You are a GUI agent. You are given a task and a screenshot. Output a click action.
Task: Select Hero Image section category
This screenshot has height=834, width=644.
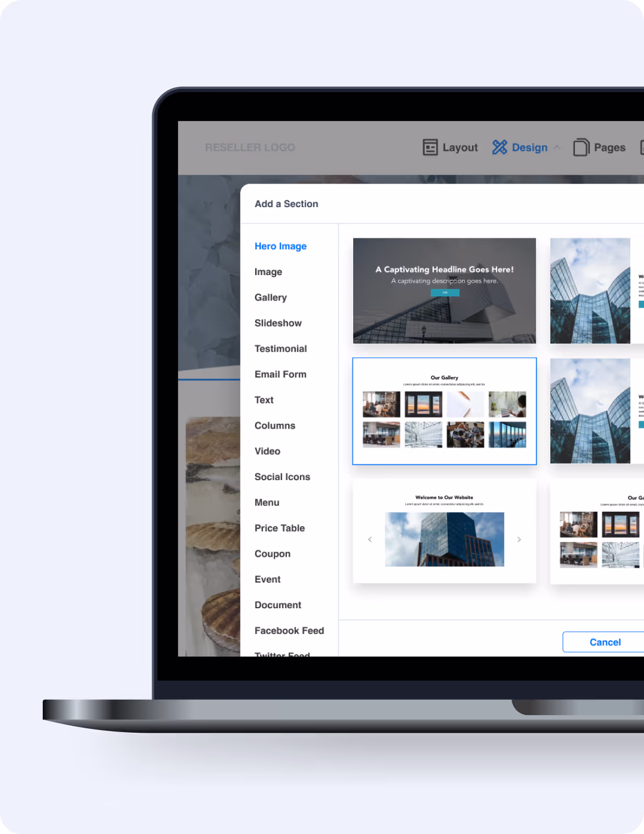pos(280,246)
